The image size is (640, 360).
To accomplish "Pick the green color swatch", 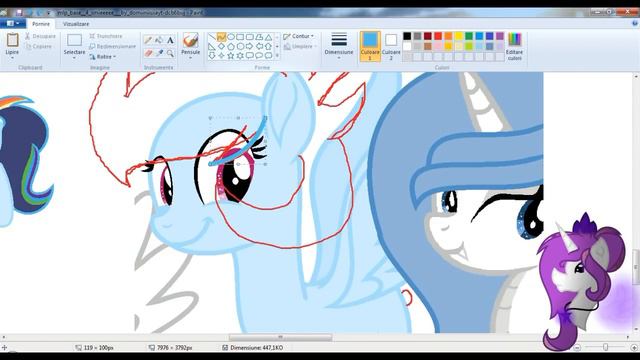I will tap(469, 36).
